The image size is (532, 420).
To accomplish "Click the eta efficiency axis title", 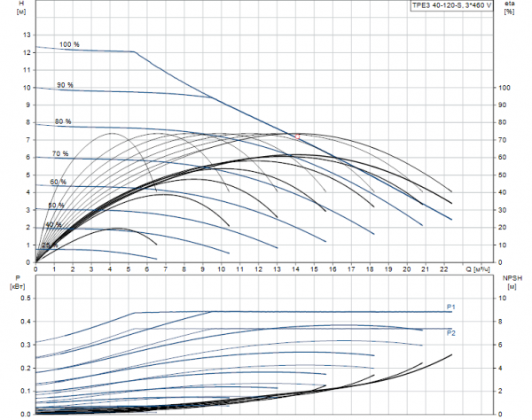I will point(509,7).
